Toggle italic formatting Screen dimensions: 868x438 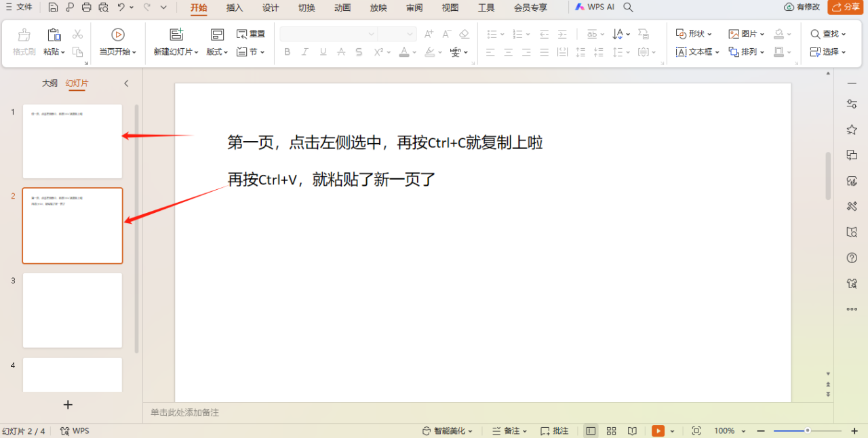tap(304, 52)
